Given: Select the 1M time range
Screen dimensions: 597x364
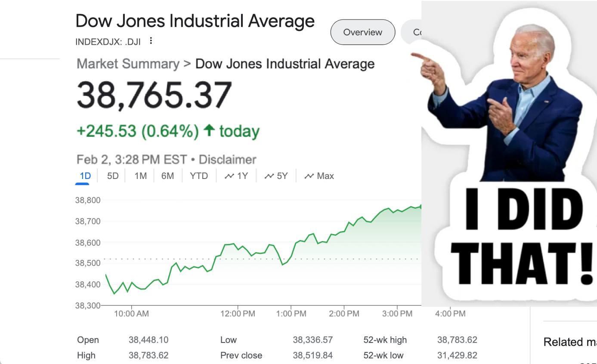Looking at the screenshot, I should tap(140, 176).
